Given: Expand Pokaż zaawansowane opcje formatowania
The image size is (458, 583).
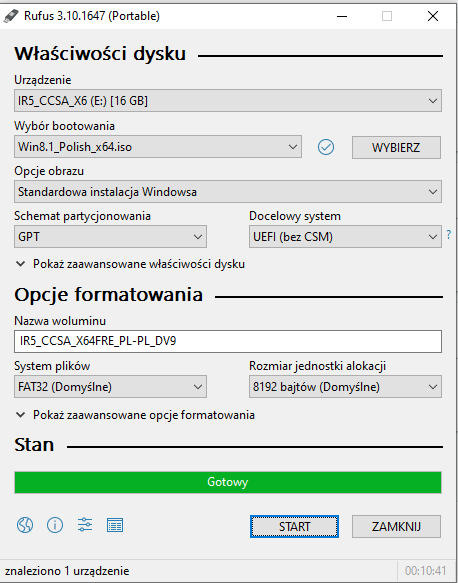Looking at the screenshot, I should pyautogui.click(x=135, y=415).
